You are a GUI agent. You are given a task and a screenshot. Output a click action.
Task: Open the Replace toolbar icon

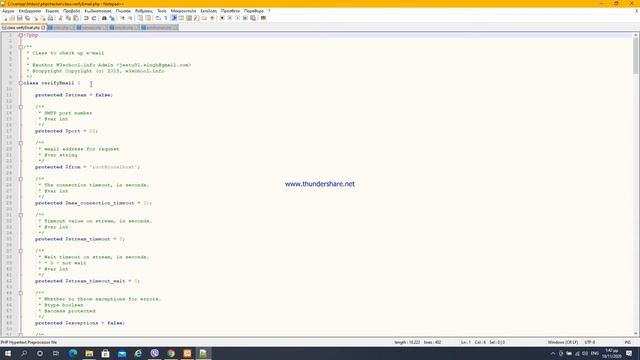(x=112, y=18)
